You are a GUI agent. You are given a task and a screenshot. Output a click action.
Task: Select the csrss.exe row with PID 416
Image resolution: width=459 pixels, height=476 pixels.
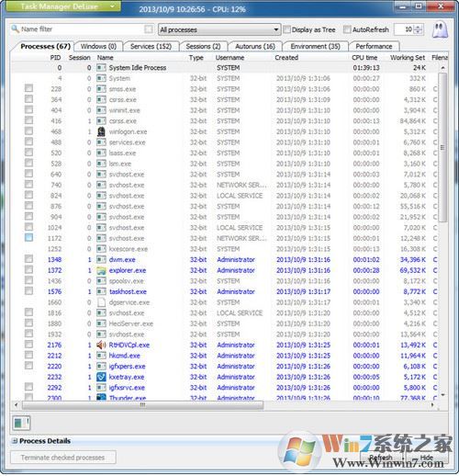click(225, 121)
